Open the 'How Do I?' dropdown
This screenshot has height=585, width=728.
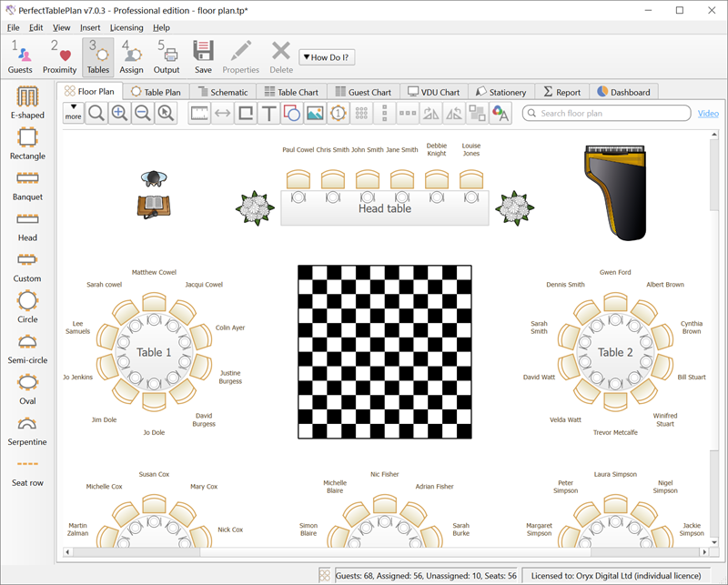point(327,57)
